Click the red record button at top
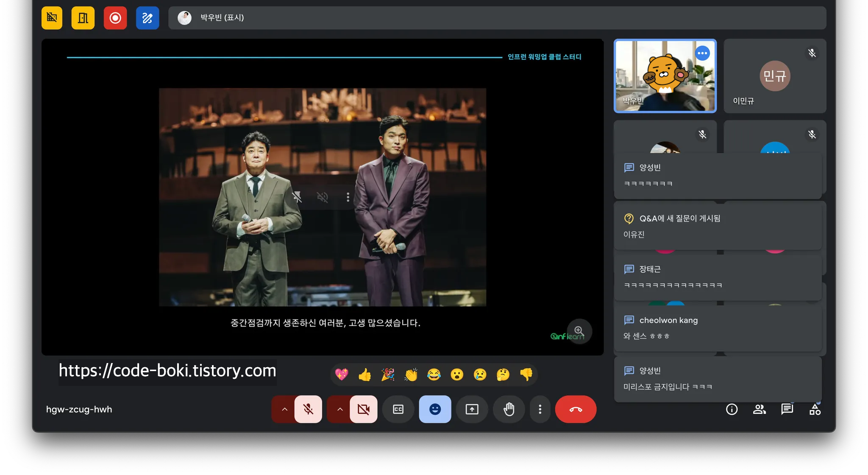868x475 pixels. (x=115, y=18)
